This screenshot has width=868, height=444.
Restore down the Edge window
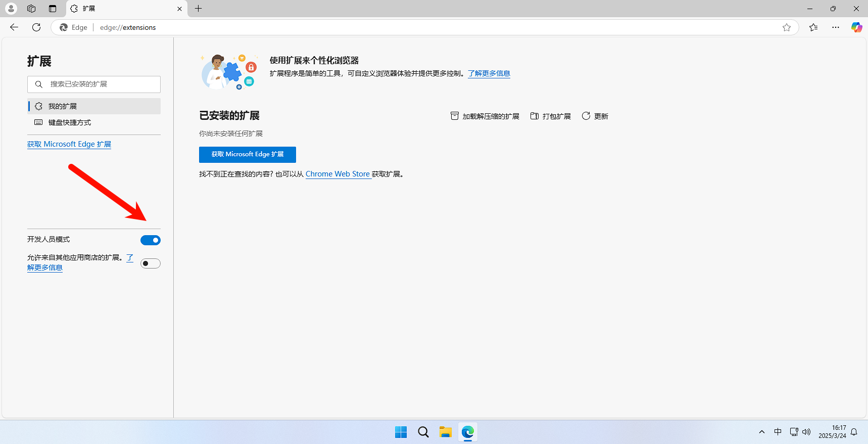833,9
